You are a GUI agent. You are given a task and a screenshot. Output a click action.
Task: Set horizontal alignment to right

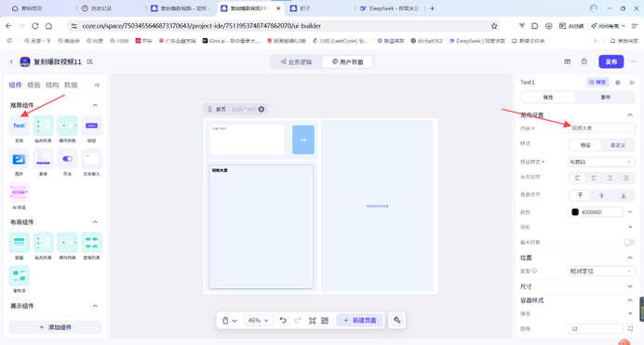click(610, 178)
